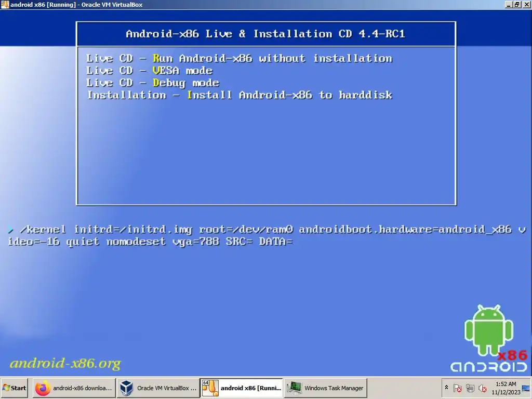Switch to android-x86 download Firefox taskbar button
532x399 pixels.
74,388
